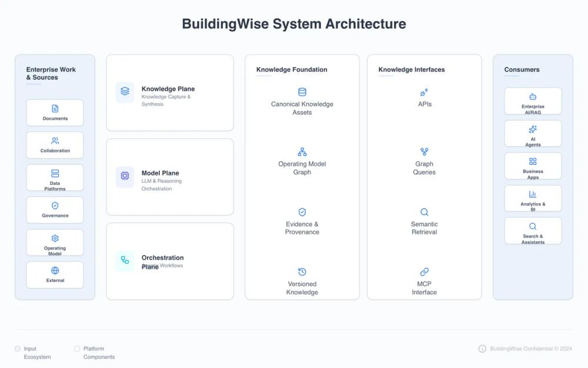588x368 pixels.
Task: Select the Governance shield icon
Action: point(55,206)
